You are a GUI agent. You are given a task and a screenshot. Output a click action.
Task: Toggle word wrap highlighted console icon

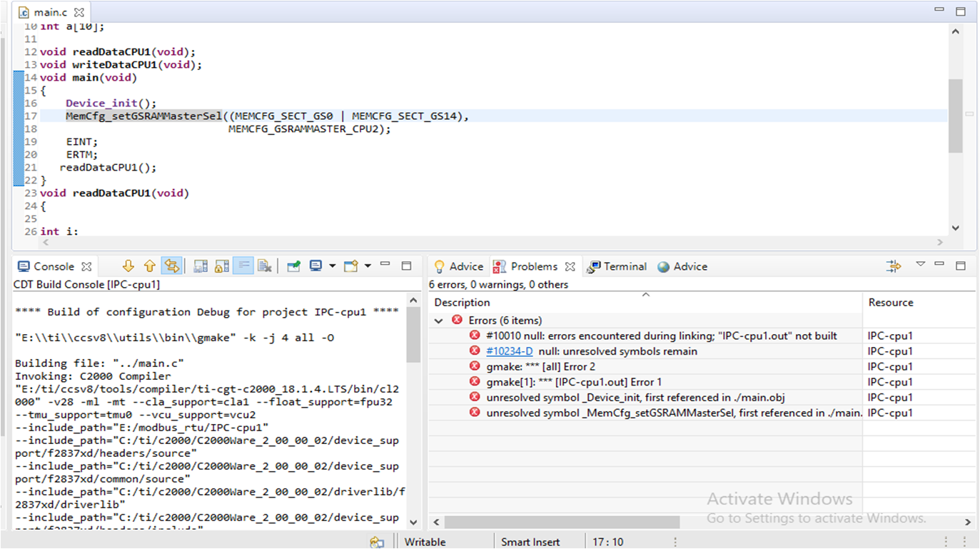tap(243, 266)
